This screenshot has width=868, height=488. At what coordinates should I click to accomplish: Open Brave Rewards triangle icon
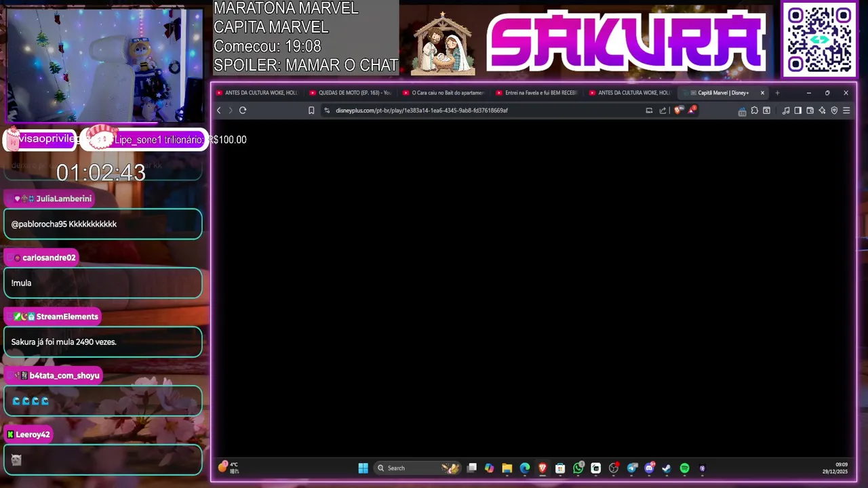(692, 110)
